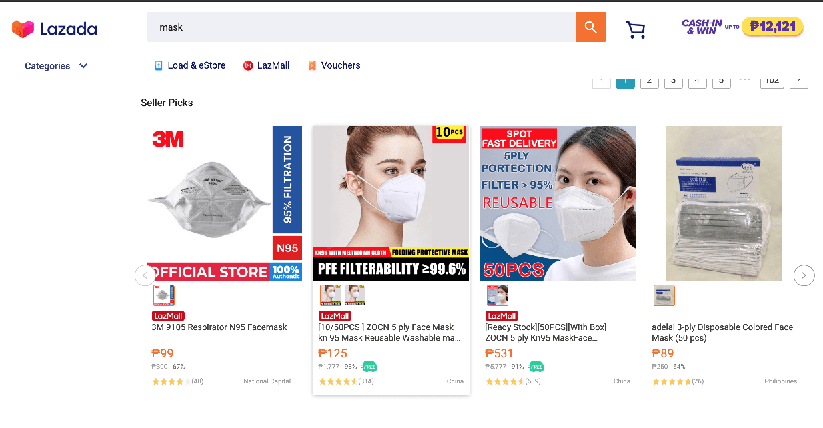
Task: Click the Load & eStore phone icon
Action: 158,66
